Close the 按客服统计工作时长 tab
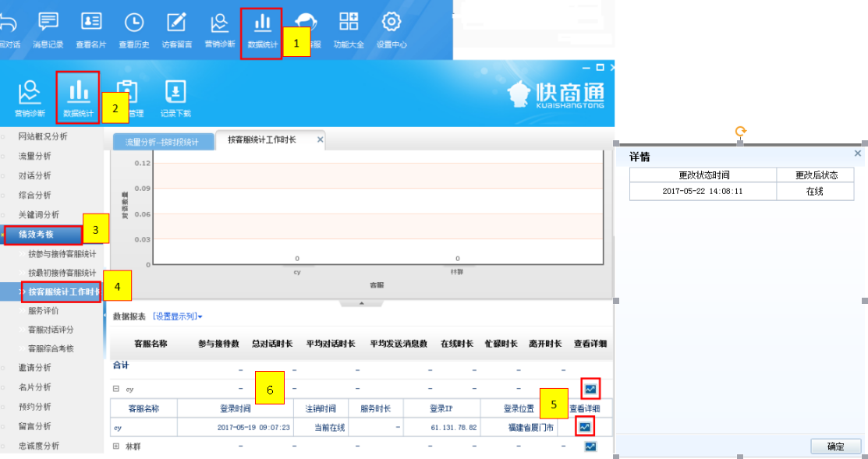Viewport: 868px width, 459px height. coord(320,139)
